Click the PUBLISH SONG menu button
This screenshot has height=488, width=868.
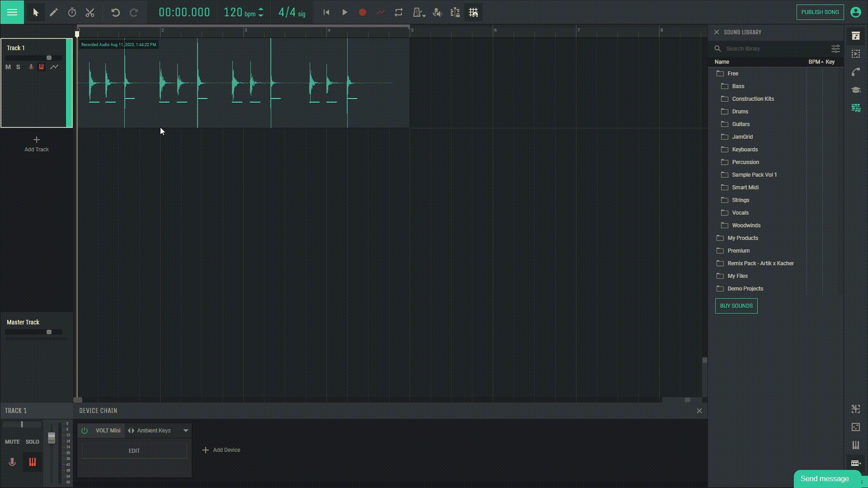820,12
